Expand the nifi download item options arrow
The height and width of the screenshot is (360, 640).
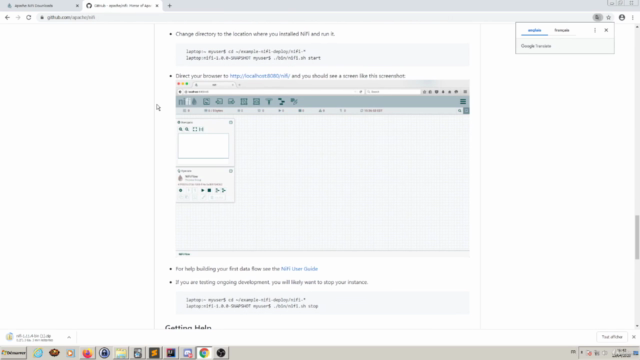(69, 338)
